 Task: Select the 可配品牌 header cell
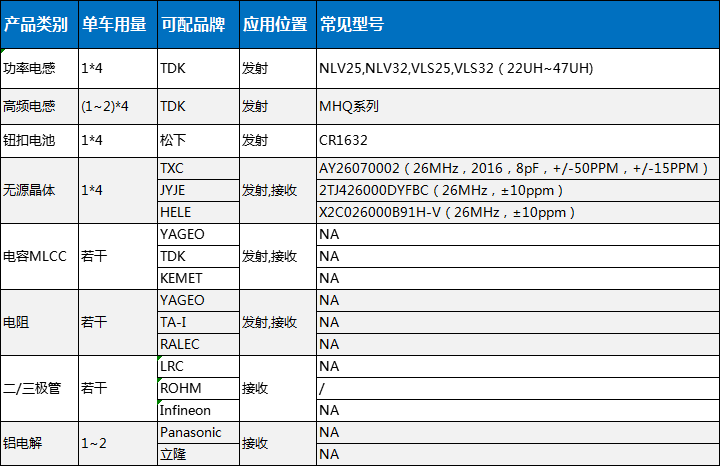coord(198,24)
